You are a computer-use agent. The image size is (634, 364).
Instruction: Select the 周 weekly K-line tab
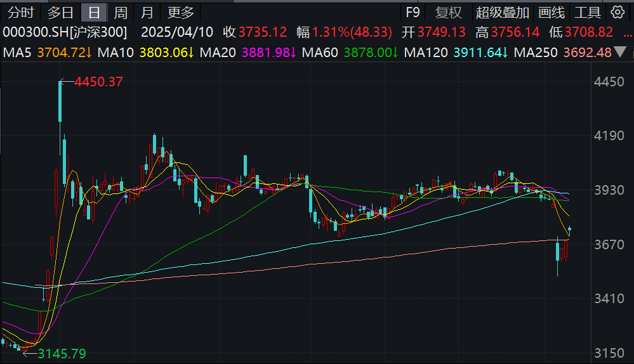pos(120,12)
